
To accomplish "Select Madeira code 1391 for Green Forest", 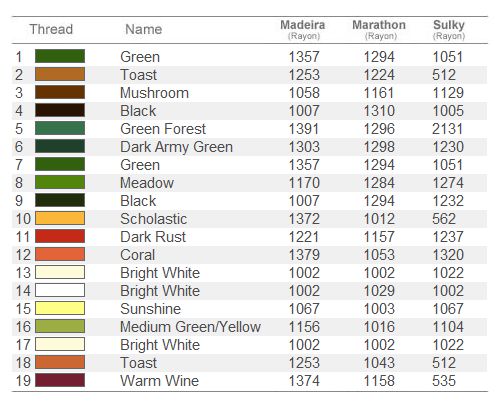I will tap(304, 129).
